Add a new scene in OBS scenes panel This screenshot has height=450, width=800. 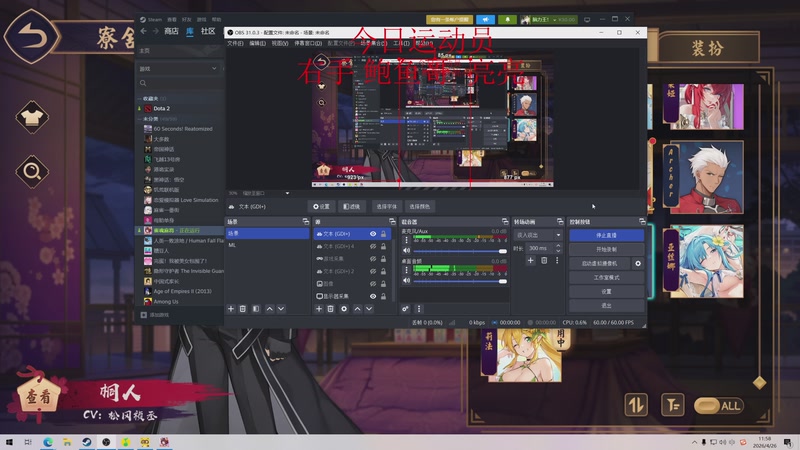pyautogui.click(x=231, y=309)
